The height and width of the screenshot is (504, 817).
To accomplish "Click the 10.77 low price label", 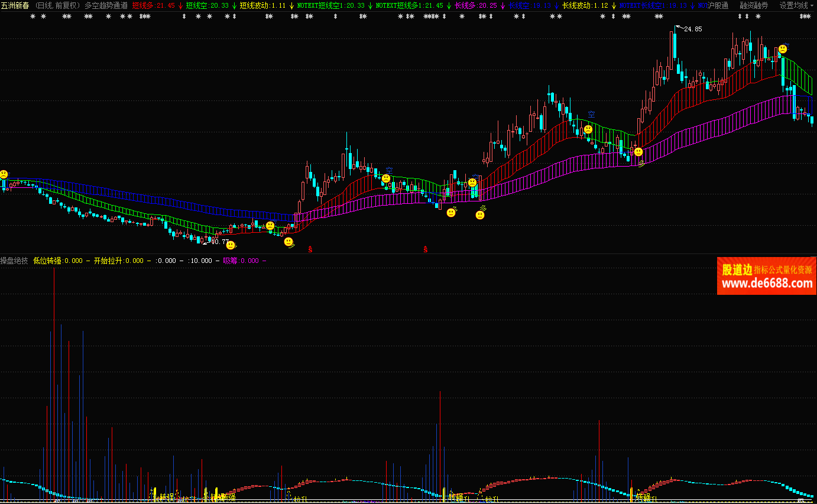I will 219,242.
